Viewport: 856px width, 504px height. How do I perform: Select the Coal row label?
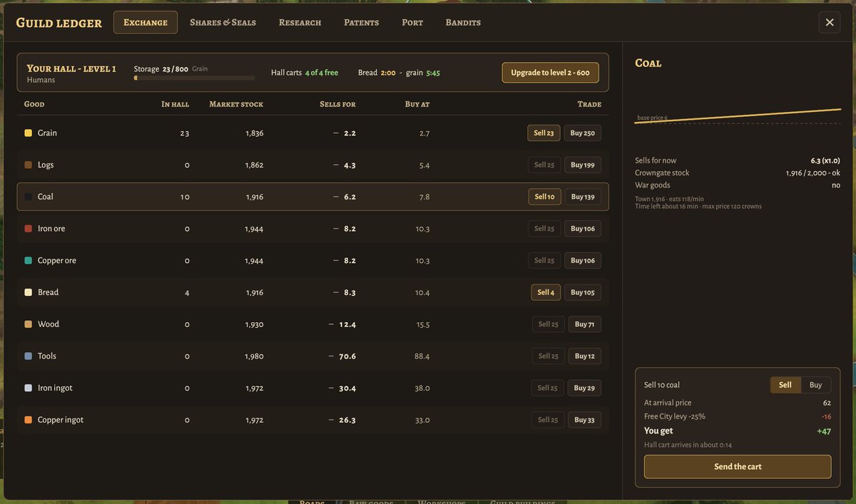(46, 197)
